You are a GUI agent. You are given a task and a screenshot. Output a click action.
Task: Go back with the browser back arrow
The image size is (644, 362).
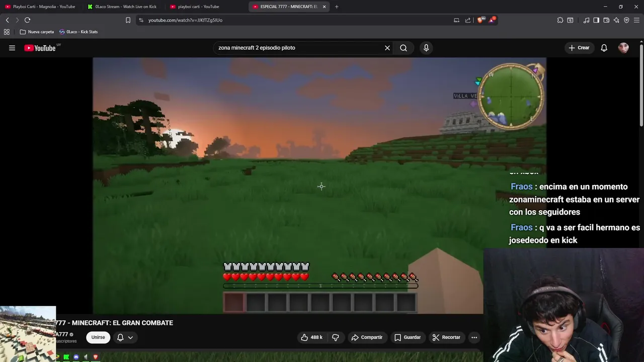(7, 20)
